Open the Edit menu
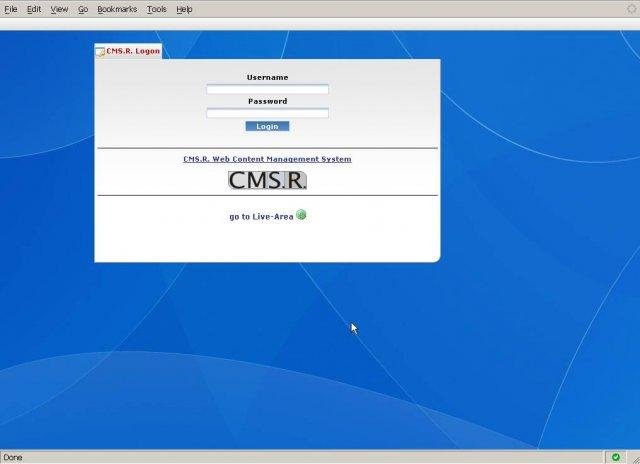This screenshot has height=464, width=640. 34,9
